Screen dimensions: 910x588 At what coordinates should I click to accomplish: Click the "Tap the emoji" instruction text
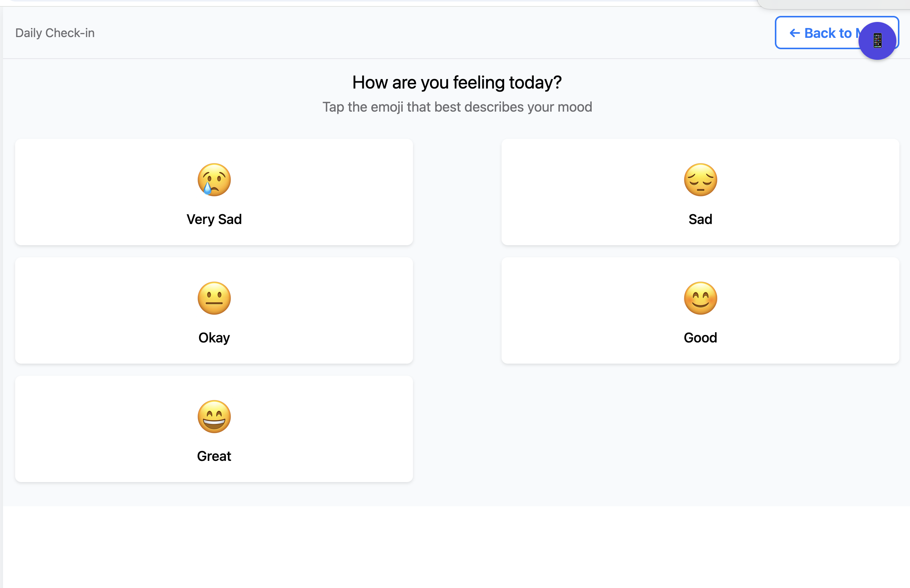coord(457,107)
